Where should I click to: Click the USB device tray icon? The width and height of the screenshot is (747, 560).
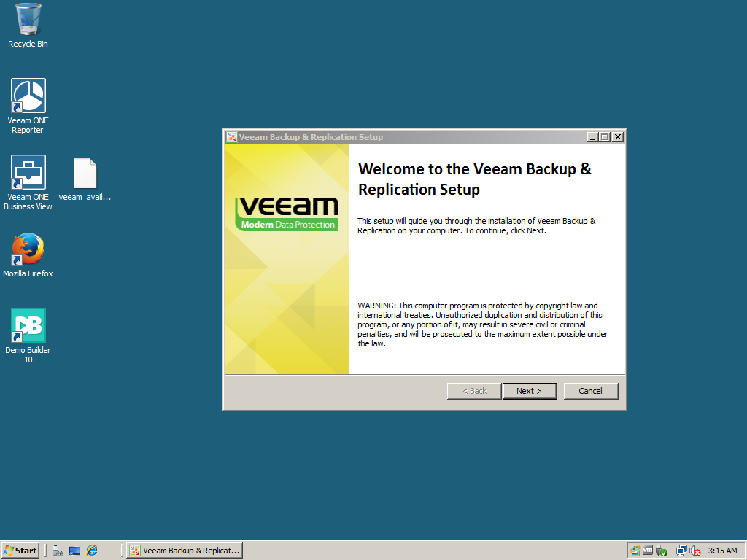click(x=659, y=551)
